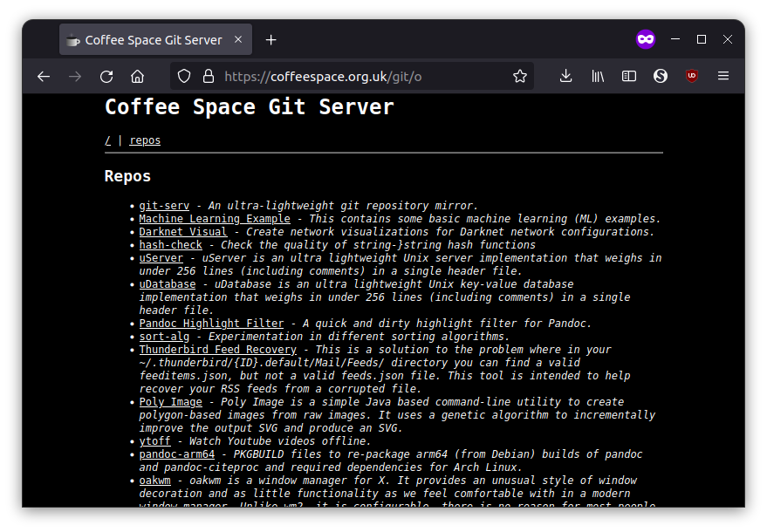This screenshot has width=767, height=532.
Task: Click text 'Watch Youtube videos offline.'
Action: tap(280, 441)
